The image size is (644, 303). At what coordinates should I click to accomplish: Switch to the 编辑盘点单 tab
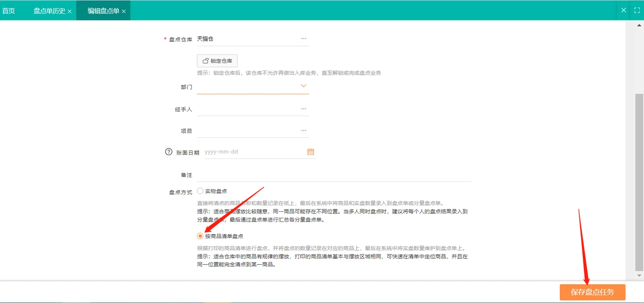103,11
